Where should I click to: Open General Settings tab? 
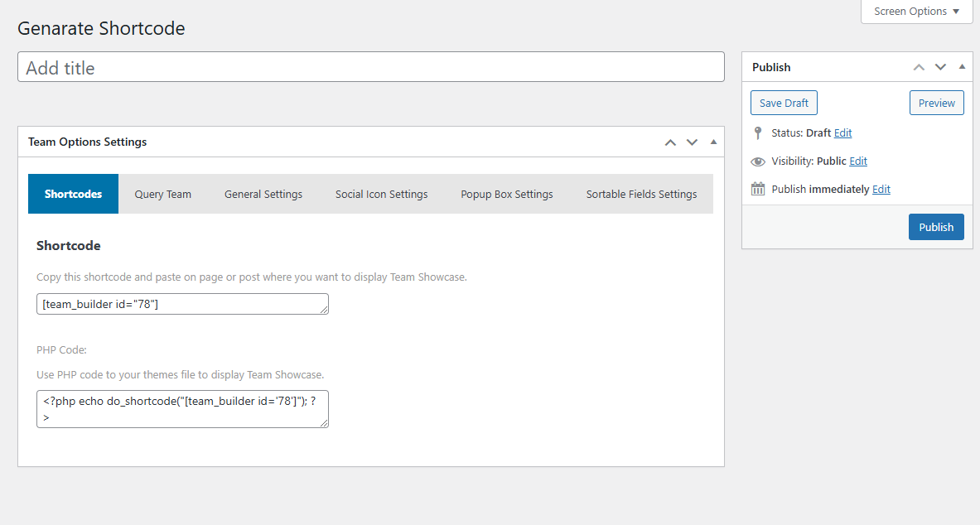[x=263, y=194]
